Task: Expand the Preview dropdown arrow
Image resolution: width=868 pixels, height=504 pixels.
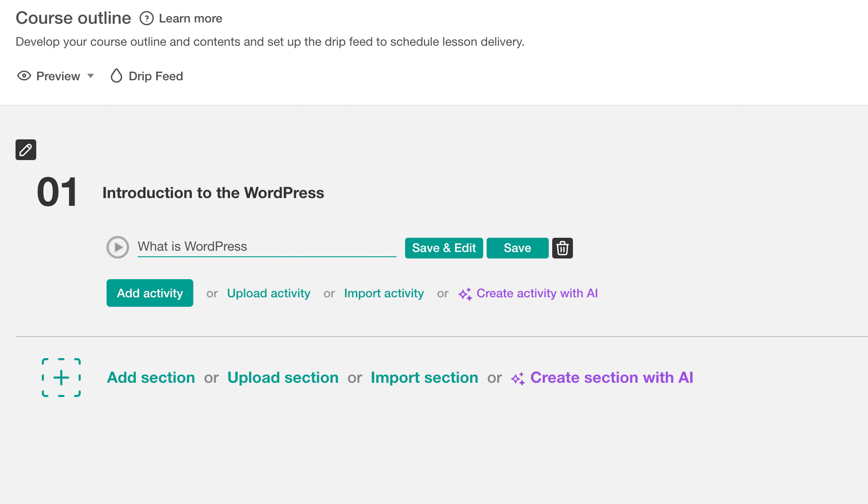Action: pos(91,76)
